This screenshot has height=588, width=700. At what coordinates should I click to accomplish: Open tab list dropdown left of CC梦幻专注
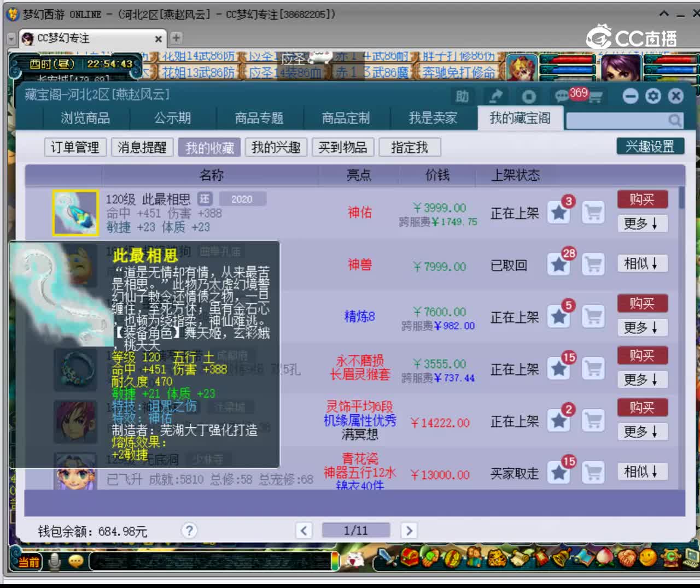pyautogui.click(x=11, y=39)
